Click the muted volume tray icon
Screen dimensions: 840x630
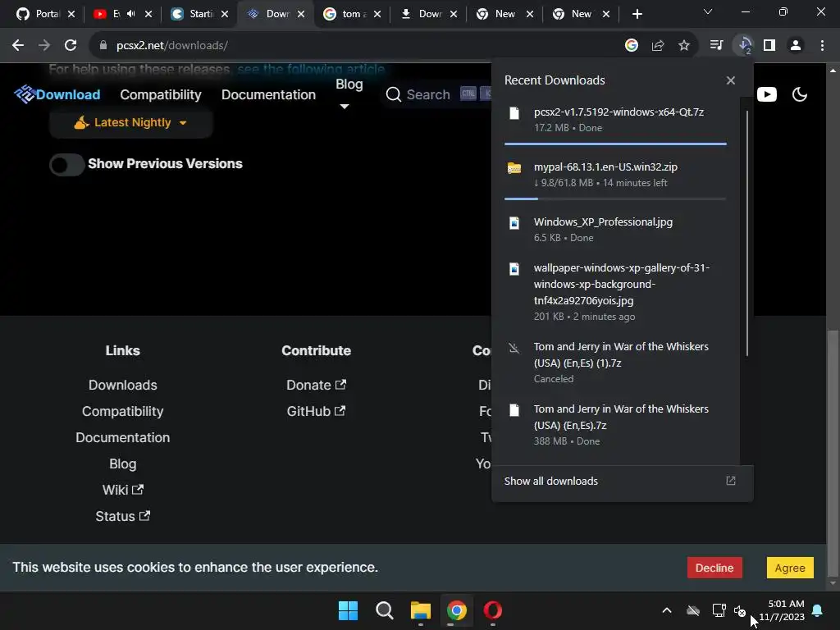(740, 610)
